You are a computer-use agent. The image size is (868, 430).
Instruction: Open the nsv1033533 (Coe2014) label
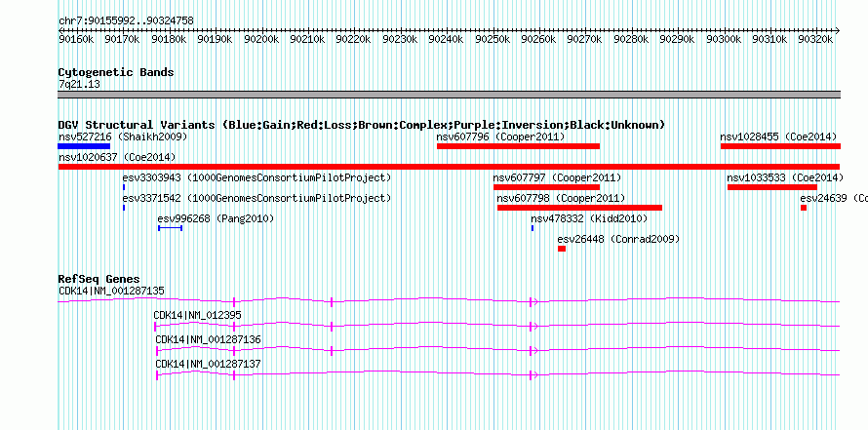785,177
